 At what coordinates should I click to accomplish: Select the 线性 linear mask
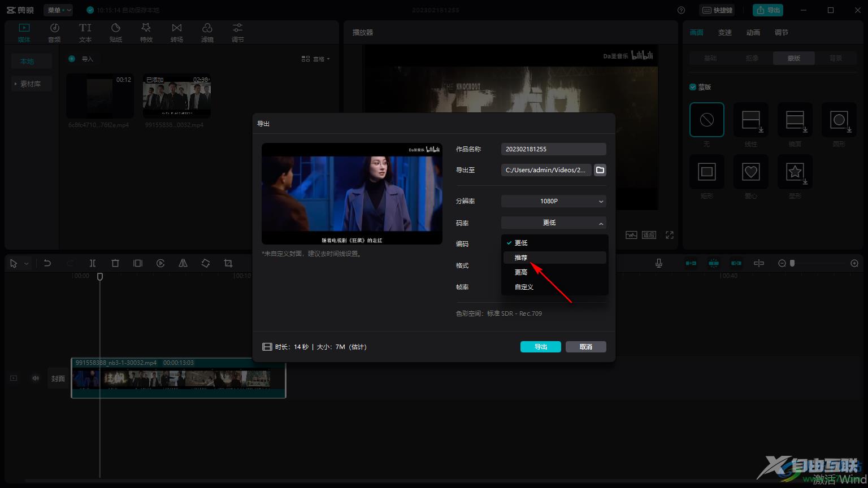click(751, 120)
